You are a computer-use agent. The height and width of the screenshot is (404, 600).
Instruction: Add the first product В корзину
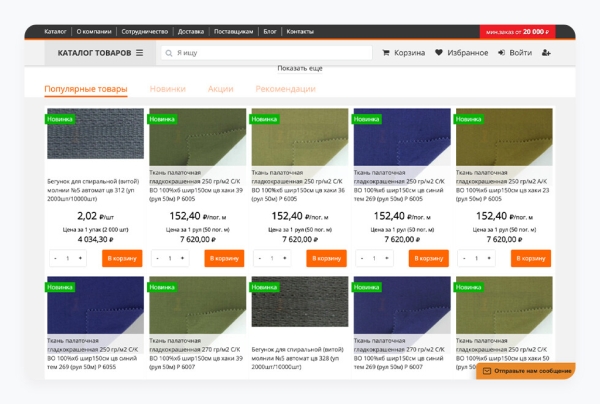click(x=122, y=258)
